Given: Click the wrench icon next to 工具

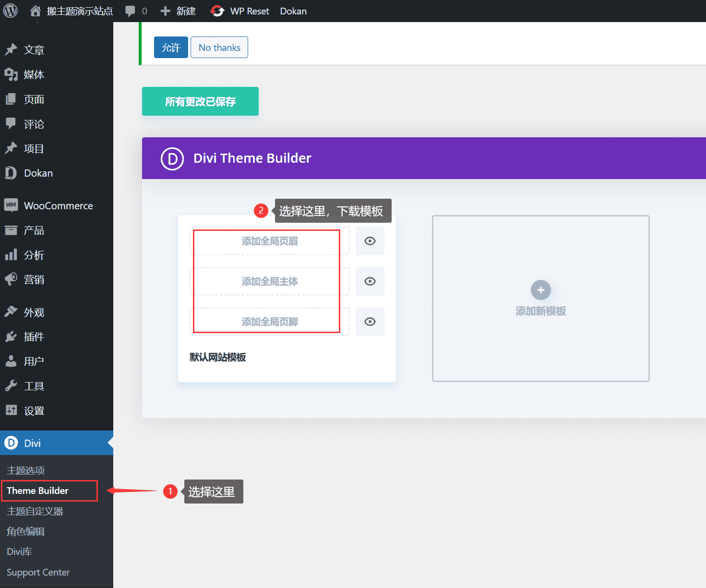Looking at the screenshot, I should point(11,386).
